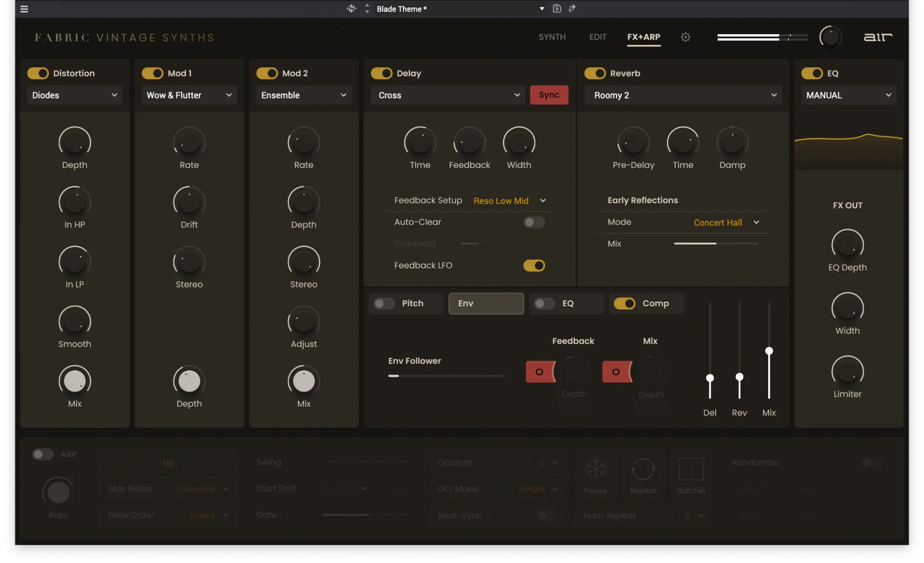Adjust the Env Follower slider
This screenshot has height=563, width=924.
(x=447, y=376)
